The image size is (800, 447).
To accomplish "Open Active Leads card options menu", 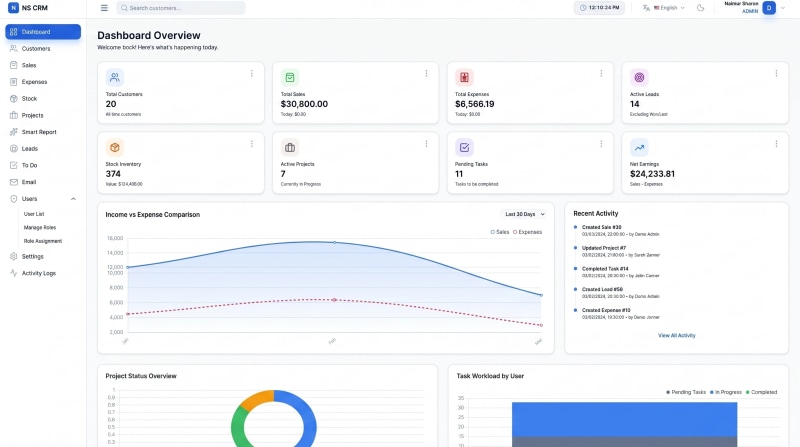I will (x=776, y=73).
